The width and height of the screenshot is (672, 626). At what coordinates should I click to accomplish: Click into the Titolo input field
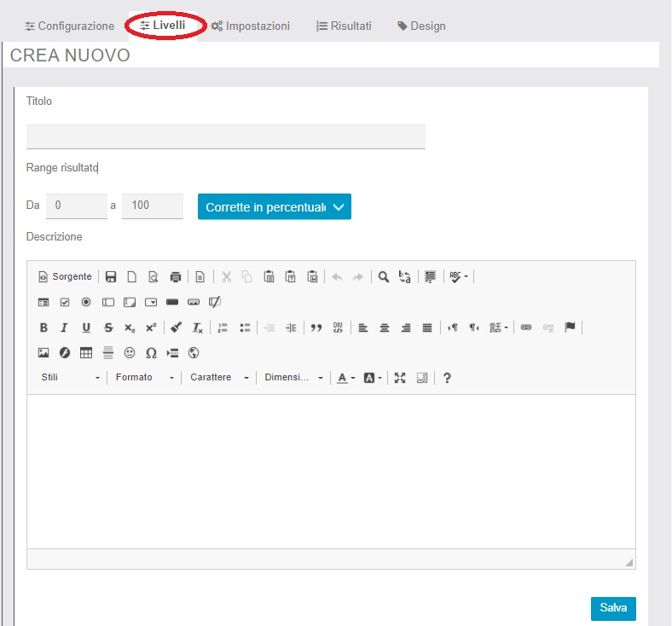click(225, 136)
